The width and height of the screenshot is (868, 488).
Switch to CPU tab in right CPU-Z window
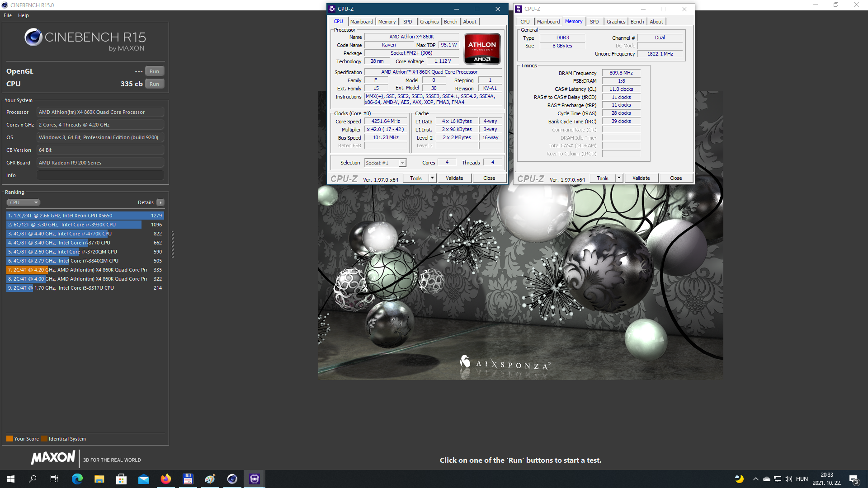pyautogui.click(x=525, y=22)
